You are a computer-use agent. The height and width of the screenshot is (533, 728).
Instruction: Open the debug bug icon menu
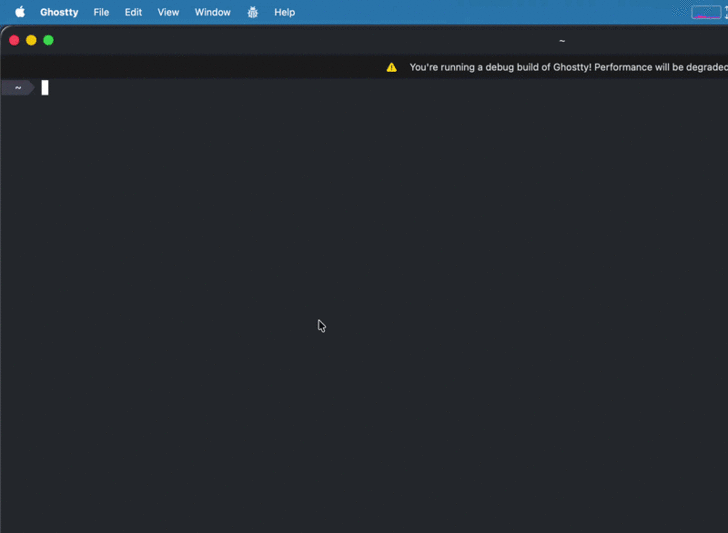pyautogui.click(x=253, y=13)
